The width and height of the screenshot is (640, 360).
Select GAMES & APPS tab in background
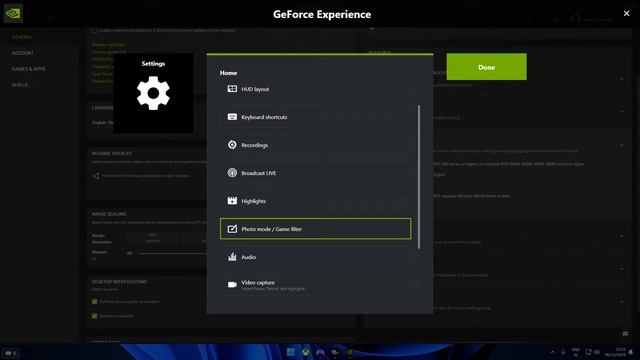point(29,69)
